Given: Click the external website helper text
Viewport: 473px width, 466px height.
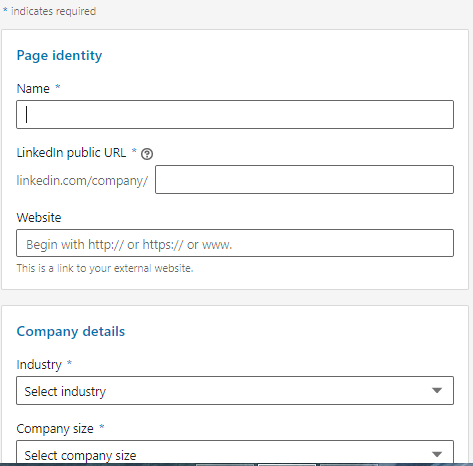Looking at the screenshot, I should click(105, 268).
